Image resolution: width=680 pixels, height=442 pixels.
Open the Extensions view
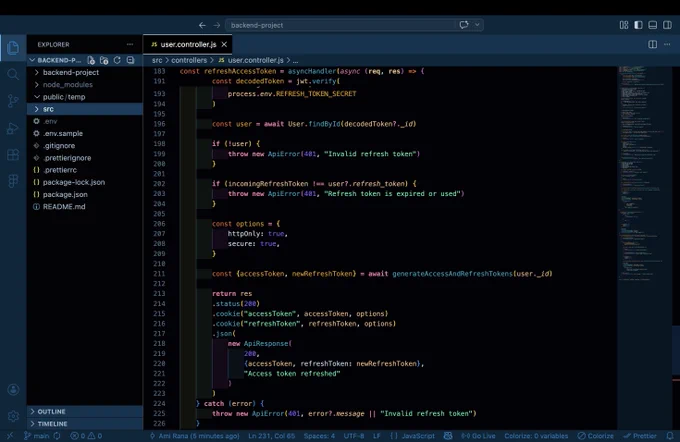point(13,154)
